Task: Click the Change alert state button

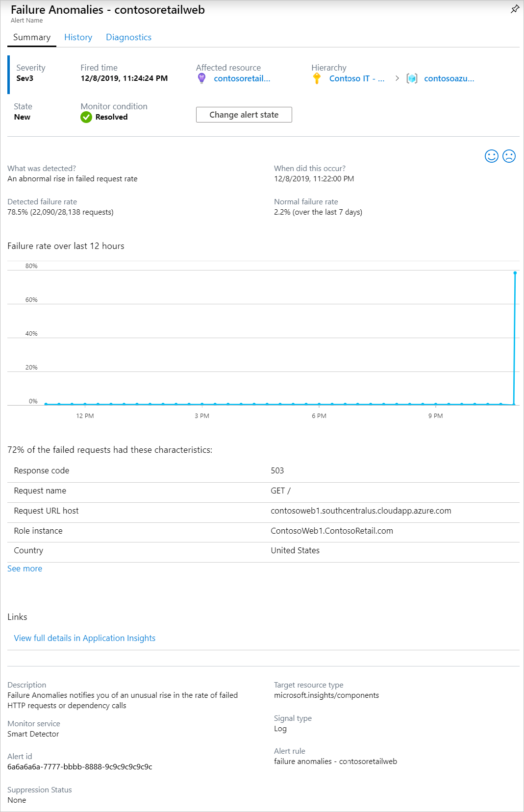Action: pos(244,115)
